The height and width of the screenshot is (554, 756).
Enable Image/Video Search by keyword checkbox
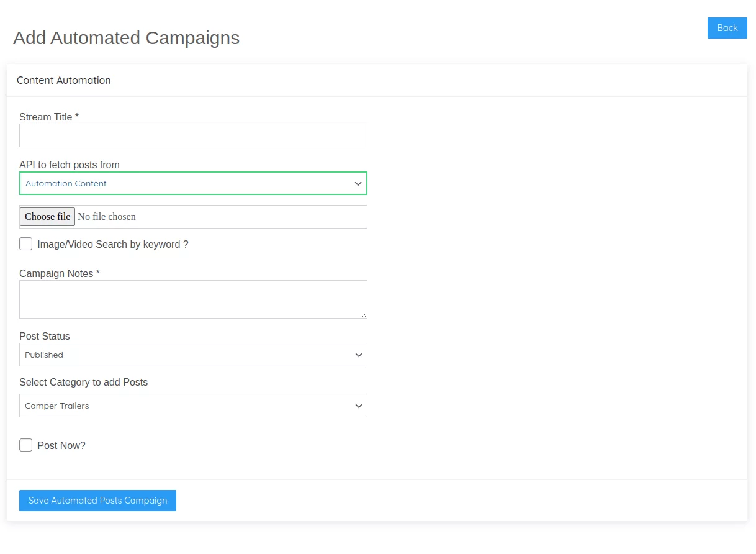click(x=25, y=244)
